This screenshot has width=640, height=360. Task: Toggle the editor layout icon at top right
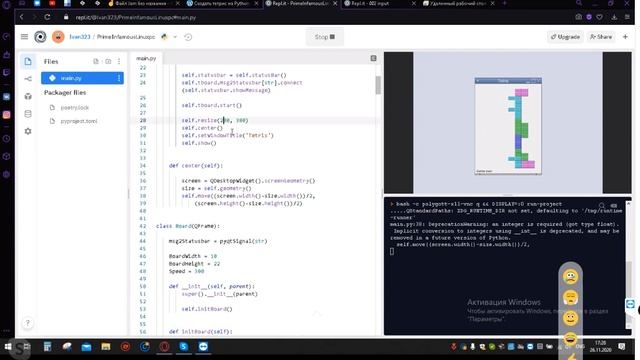[373, 58]
